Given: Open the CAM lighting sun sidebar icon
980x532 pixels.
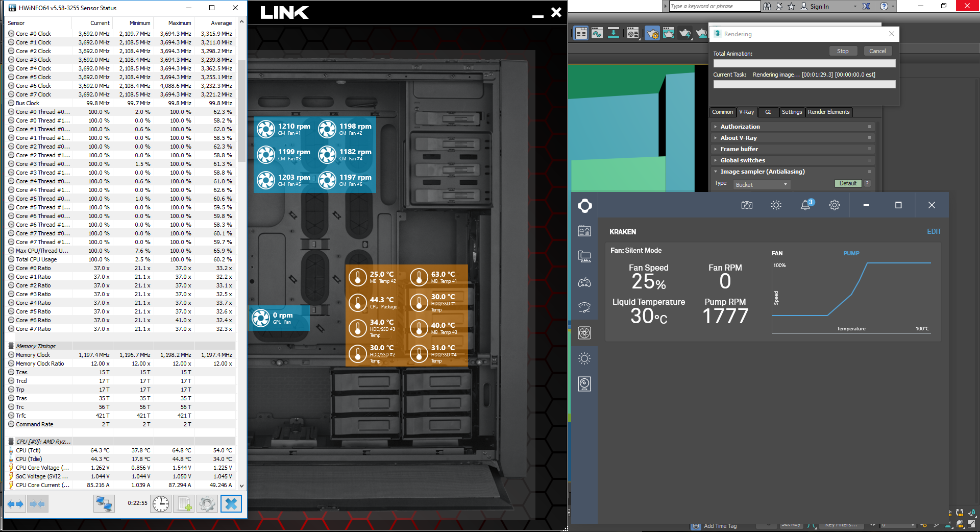Looking at the screenshot, I should pos(584,358).
